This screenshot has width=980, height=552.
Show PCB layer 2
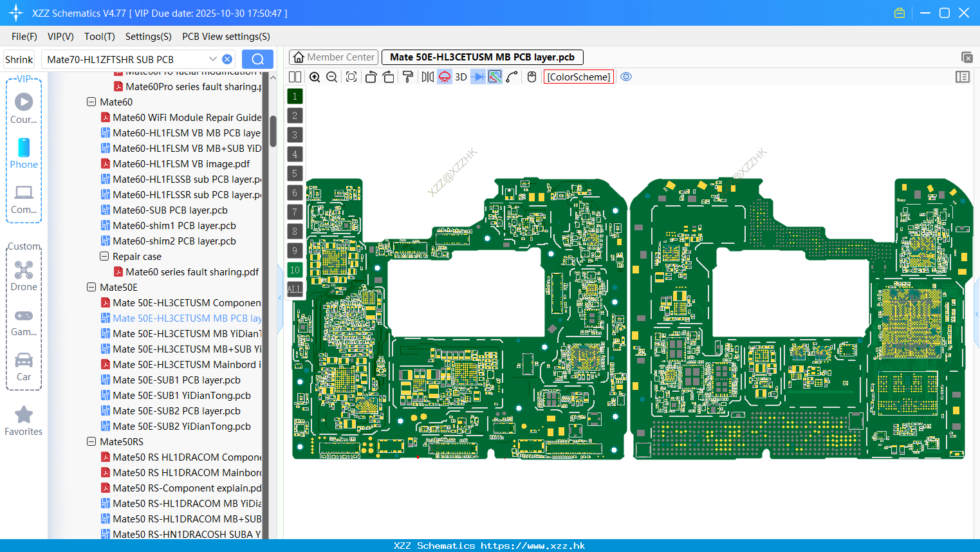295,116
